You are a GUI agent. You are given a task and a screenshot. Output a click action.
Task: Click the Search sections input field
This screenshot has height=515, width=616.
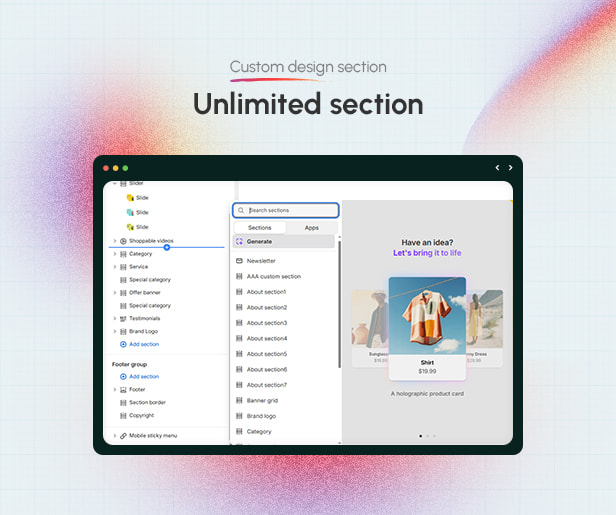tap(286, 210)
